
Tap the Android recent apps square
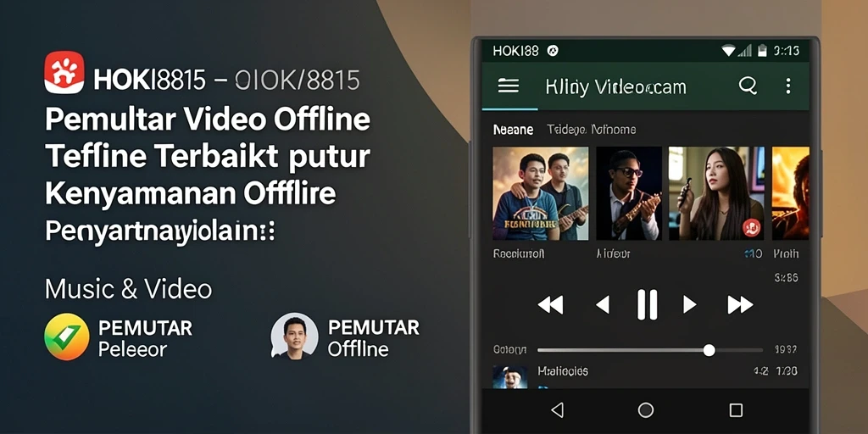click(x=736, y=409)
